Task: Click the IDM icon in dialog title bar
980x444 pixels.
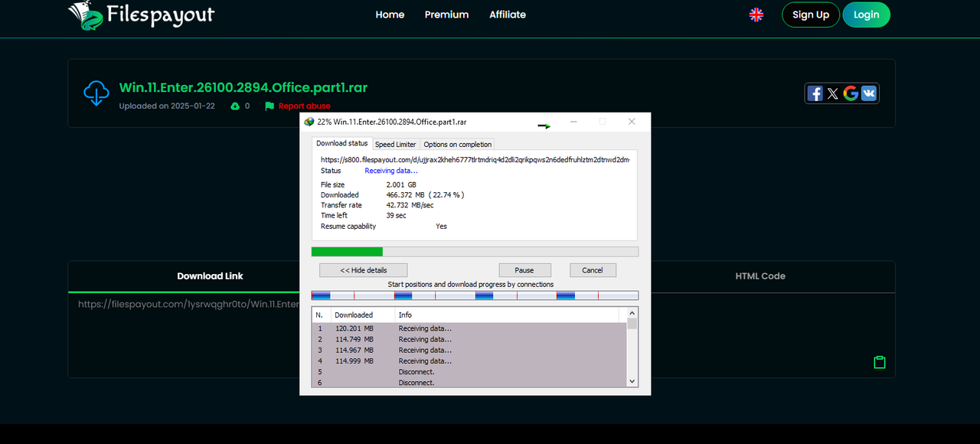Action: coord(309,122)
